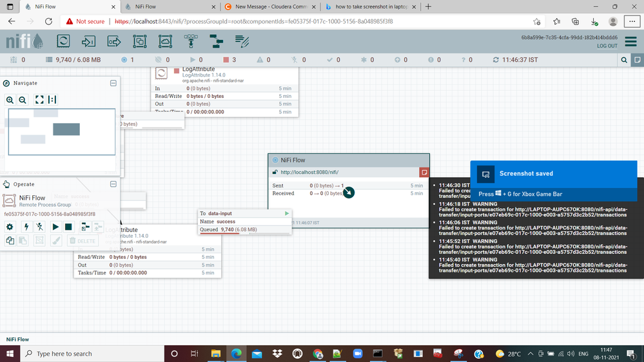Viewport: 644px width, 362px height.
Task: Select the Funnel toolbar icon
Action: pyautogui.click(x=191, y=41)
